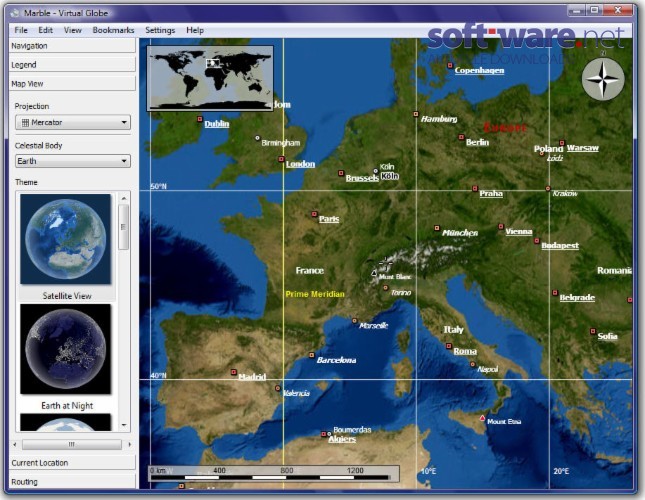The height and width of the screenshot is (500, 645).
Task: Open the Projection dropdown showing Mercator
Action: [73, 123]
